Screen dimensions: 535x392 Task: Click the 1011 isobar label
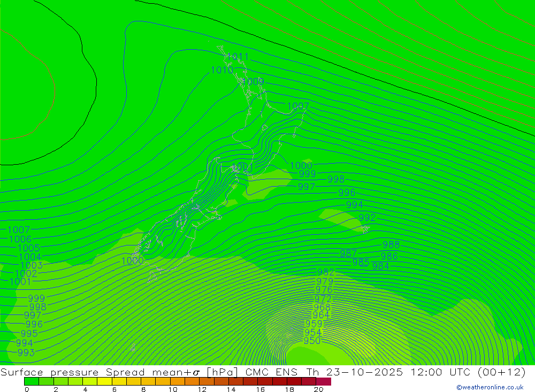point(238,57)
